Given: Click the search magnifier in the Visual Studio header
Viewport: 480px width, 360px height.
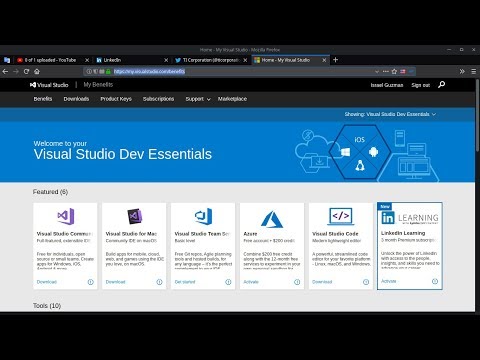Looking at the screenshot, I should [441, 85].
